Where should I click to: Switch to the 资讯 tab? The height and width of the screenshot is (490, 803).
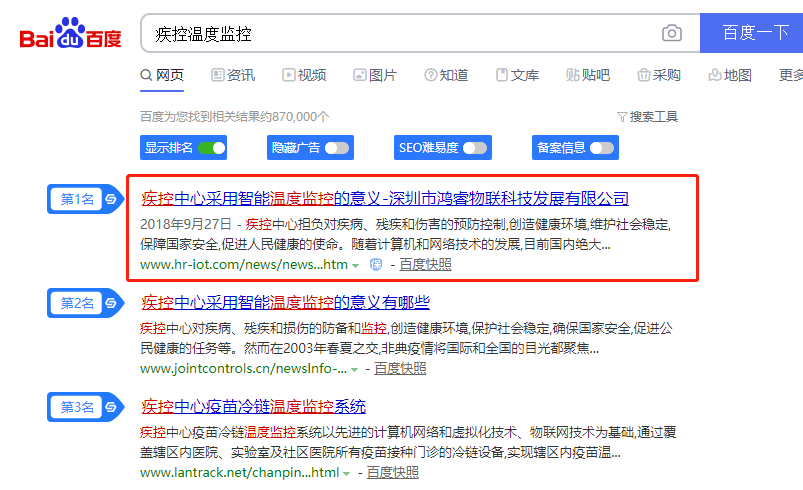coord(233,75)
